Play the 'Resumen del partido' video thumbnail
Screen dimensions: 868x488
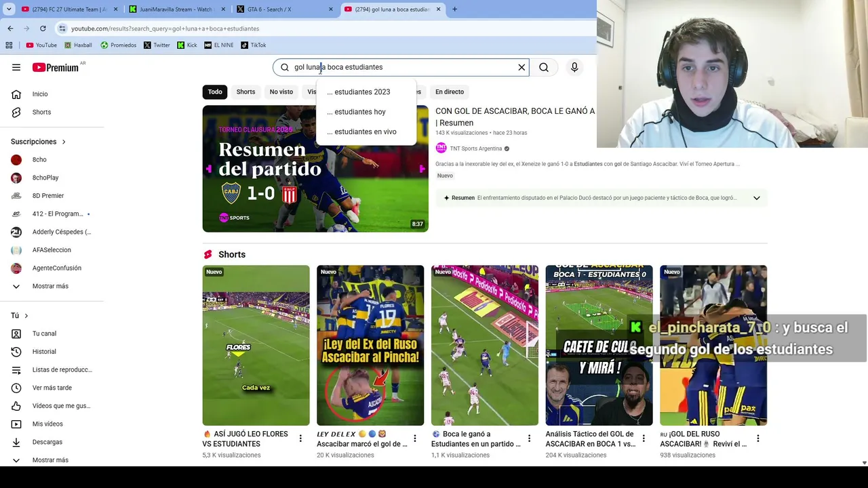coord(315,169)
